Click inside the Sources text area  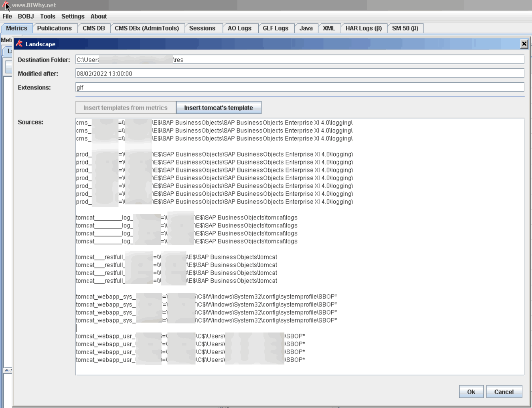click(x=300, y=246)
